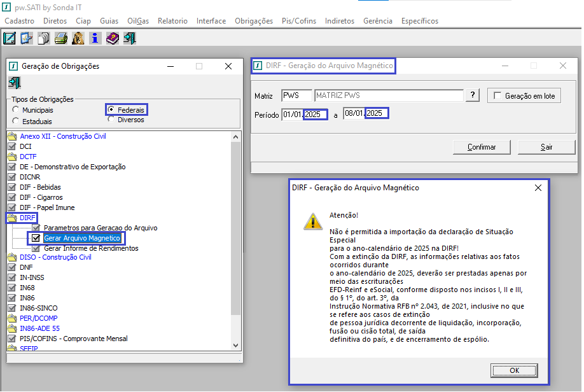584x392 pixels.
Task: Click the user figure toolbar icon
Action: point(78,38)
